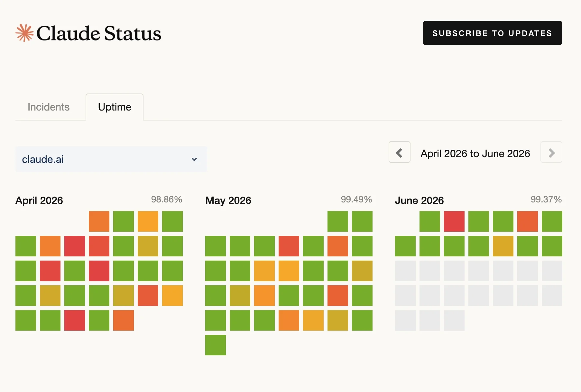Viewport: 581px width, 392px height.
Task: Go to the next date range arrow
Action: [551, 152]
